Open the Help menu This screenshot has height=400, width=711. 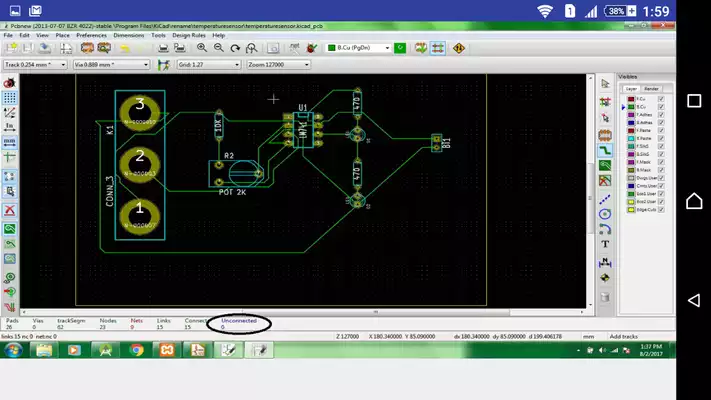tap(219, 35)
